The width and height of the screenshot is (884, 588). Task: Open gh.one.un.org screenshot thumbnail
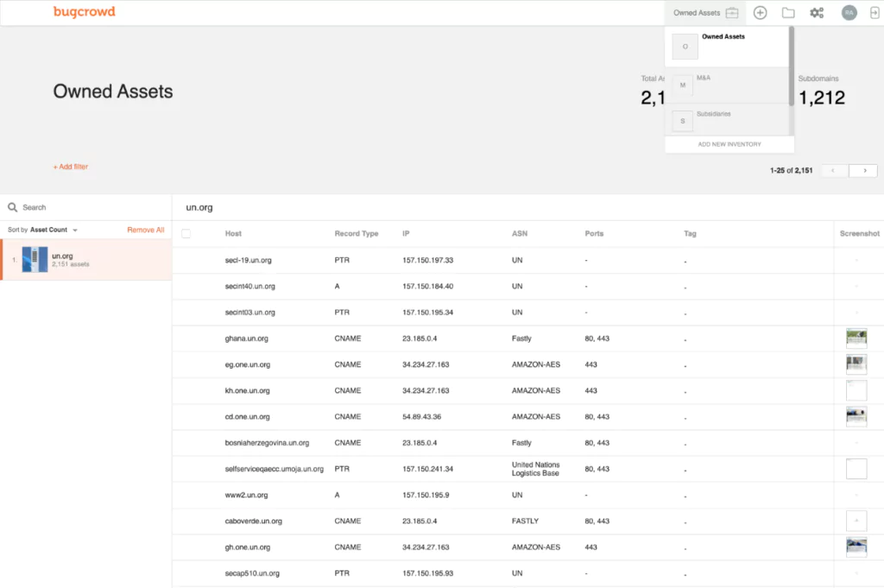point(856,547)
